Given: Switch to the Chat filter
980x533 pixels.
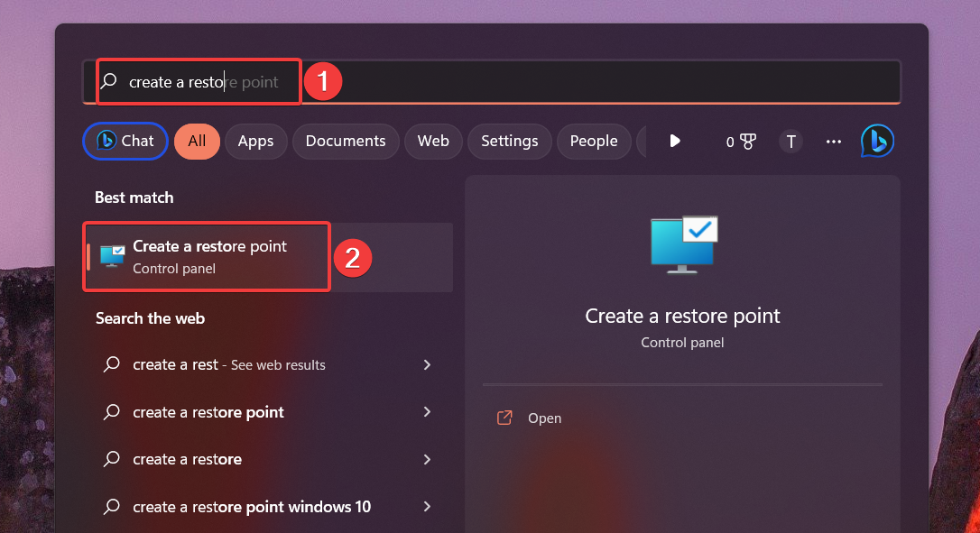Looking at the screenshot, I should tap(125, 141).
